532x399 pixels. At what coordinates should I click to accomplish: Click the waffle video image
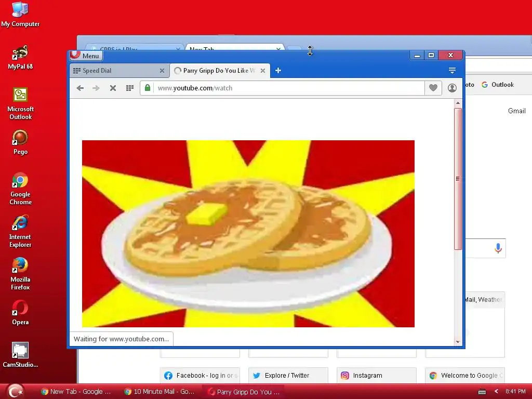click(248, 234)
